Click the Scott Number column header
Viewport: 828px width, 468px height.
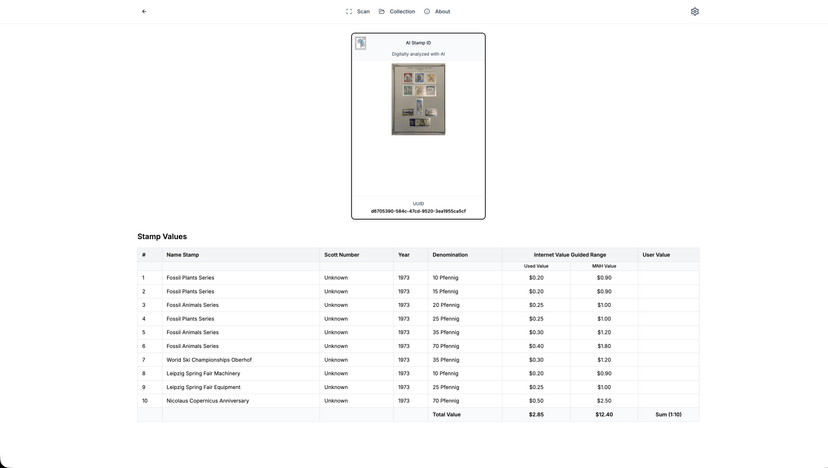[341, 255]
